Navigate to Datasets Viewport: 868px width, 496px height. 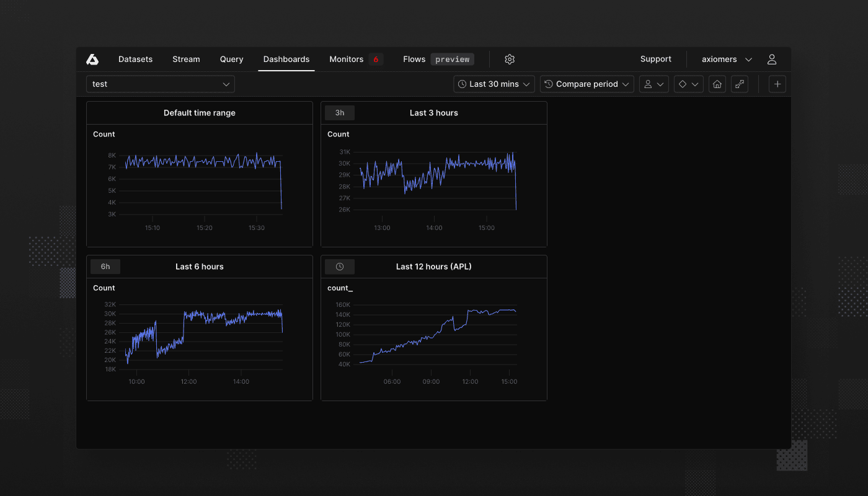[135, 59]
